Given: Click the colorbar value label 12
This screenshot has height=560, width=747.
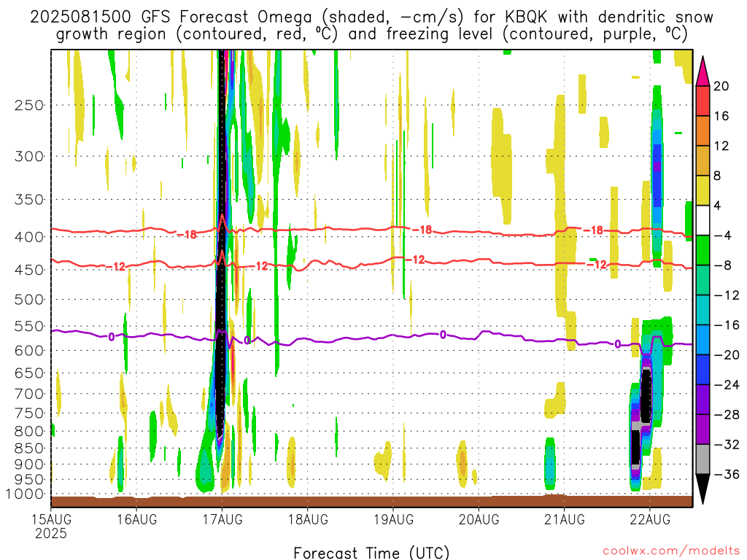Looking at the screenshot, I should (721, 146).
